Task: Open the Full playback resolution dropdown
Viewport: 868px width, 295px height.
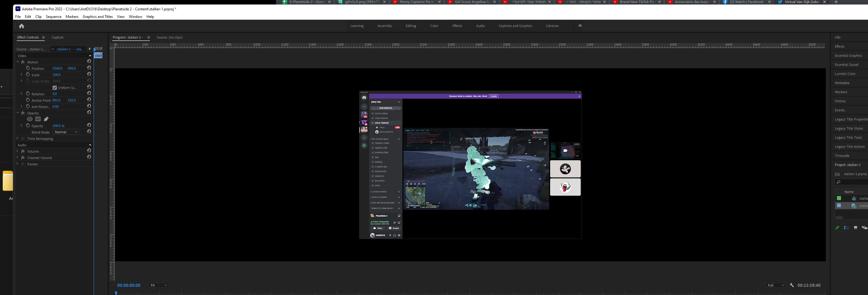Action: [x=776, y=285]
